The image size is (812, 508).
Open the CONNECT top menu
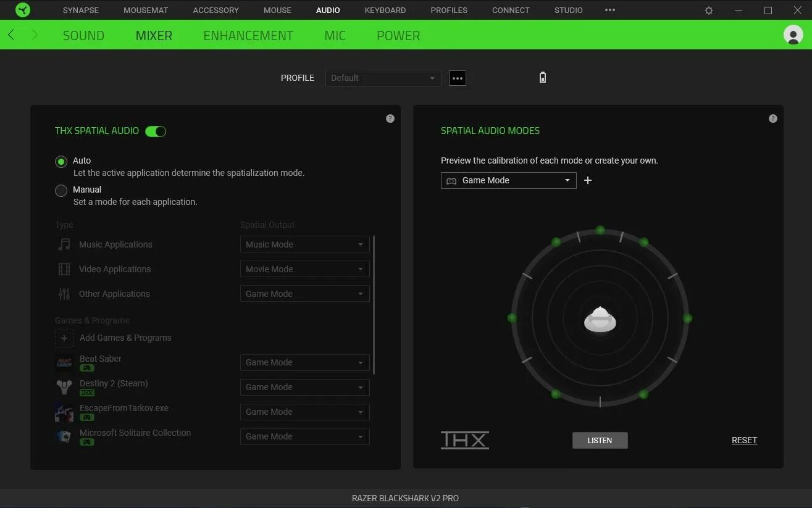tap(511, 10)
